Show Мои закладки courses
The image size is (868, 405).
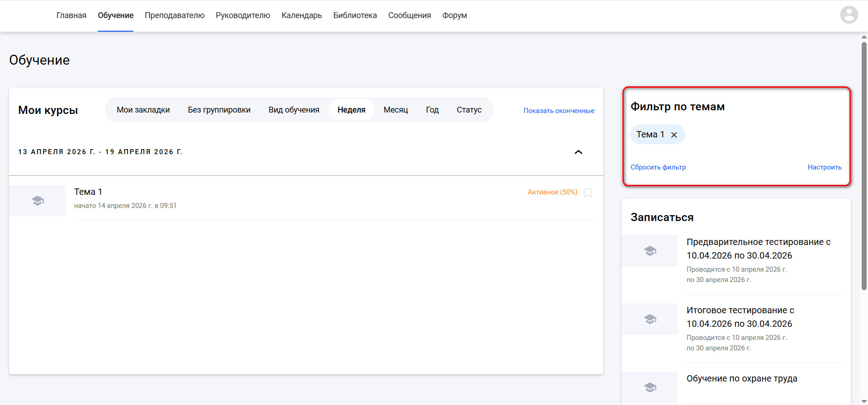point(143,110)
